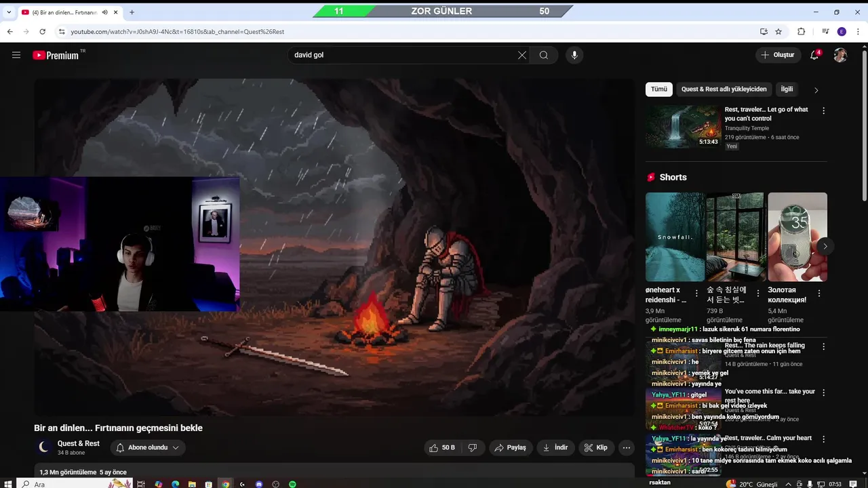This screenshot has height=488, width=868.
Task: Clear the search box with the X icon
Action: pos(522,55)
